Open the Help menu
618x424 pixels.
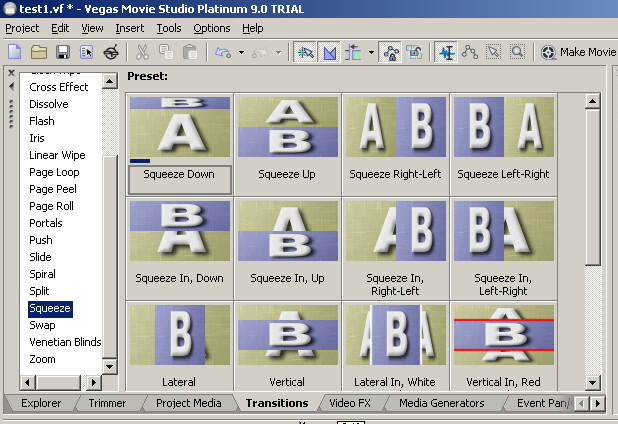(253, 28)
